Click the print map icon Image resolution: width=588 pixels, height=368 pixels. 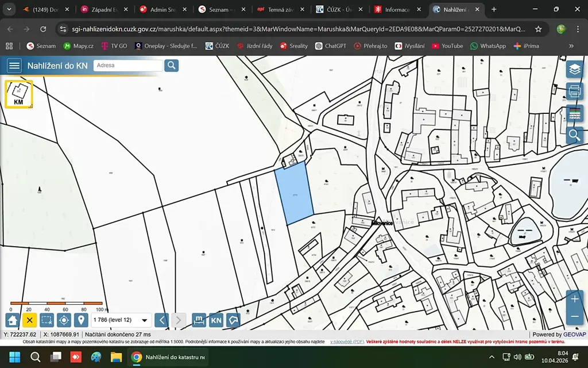(574, 91)
